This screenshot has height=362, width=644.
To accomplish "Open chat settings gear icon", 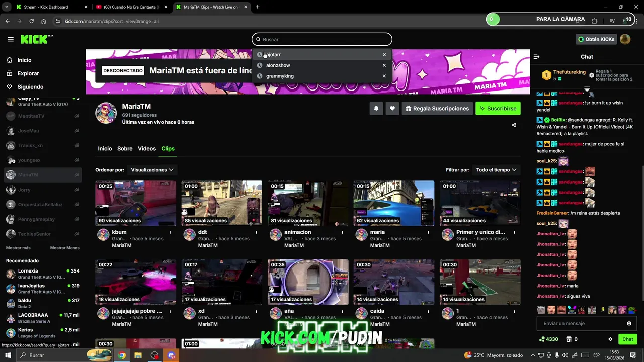I will [610, 339].
